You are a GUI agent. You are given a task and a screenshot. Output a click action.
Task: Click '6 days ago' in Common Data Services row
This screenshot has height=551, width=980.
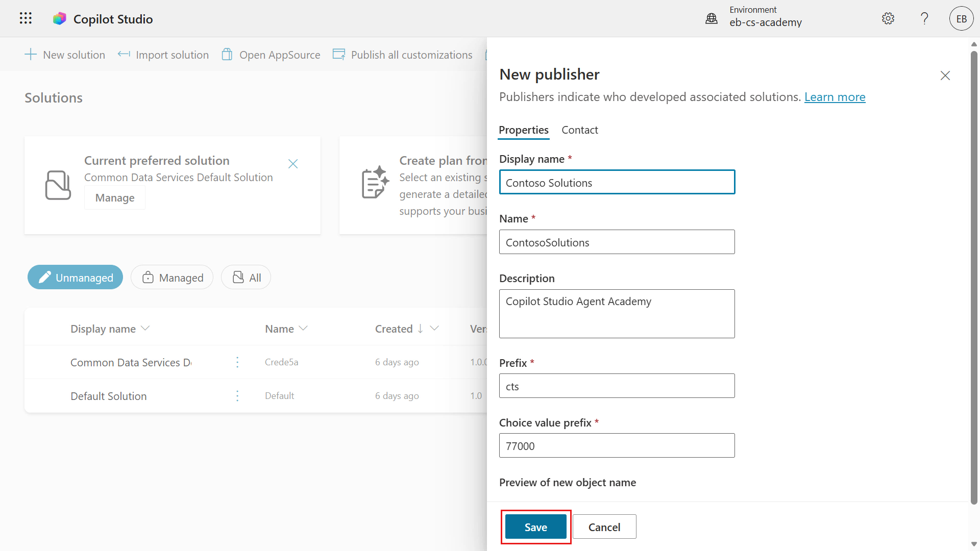pos(397,362)
